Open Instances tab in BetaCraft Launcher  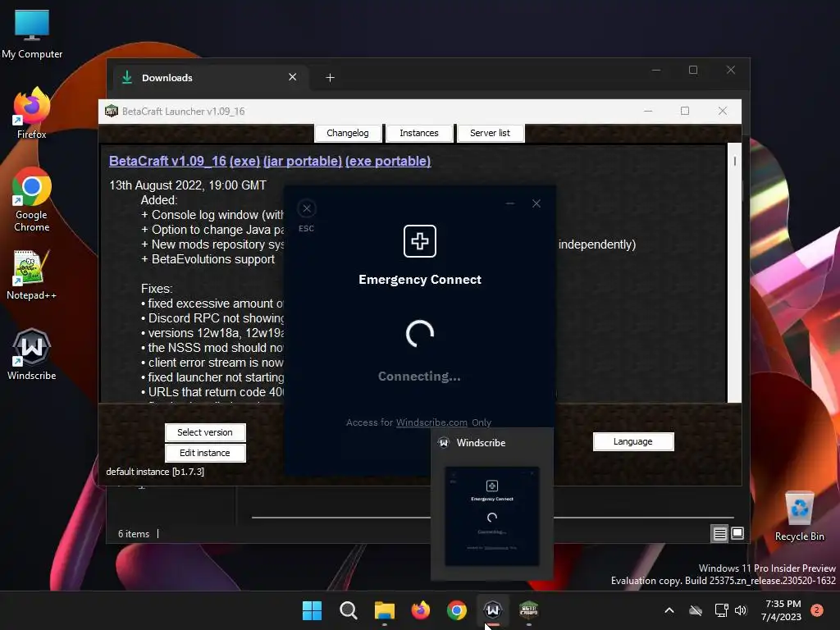pos(419,133)
